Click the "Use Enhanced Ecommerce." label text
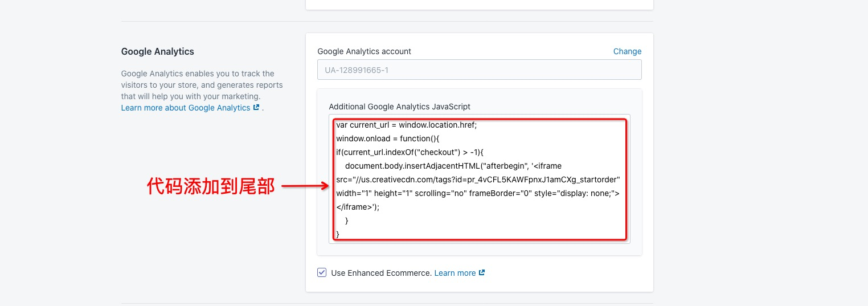The width and height of the screenshot is (868, 306). point(381,273)
